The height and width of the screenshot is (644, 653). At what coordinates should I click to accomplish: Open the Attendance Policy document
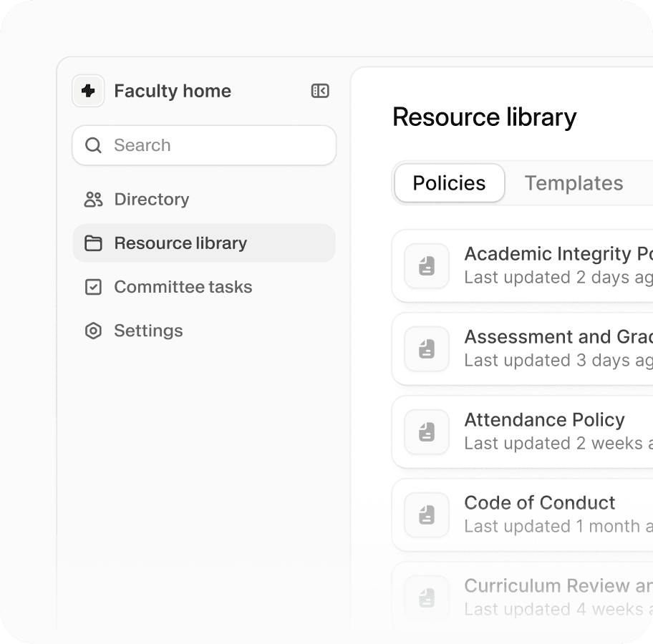click(544, 420)
